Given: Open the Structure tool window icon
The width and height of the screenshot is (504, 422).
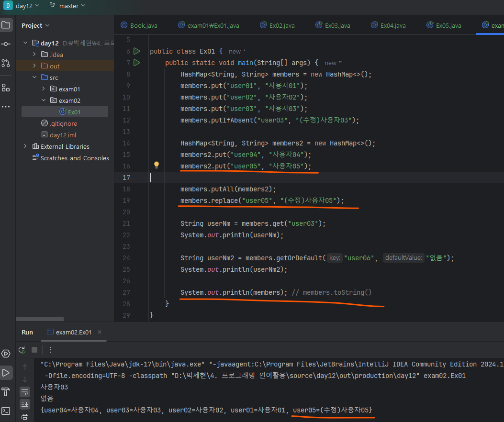Looking at the screenshot, I should pos(6,88).
